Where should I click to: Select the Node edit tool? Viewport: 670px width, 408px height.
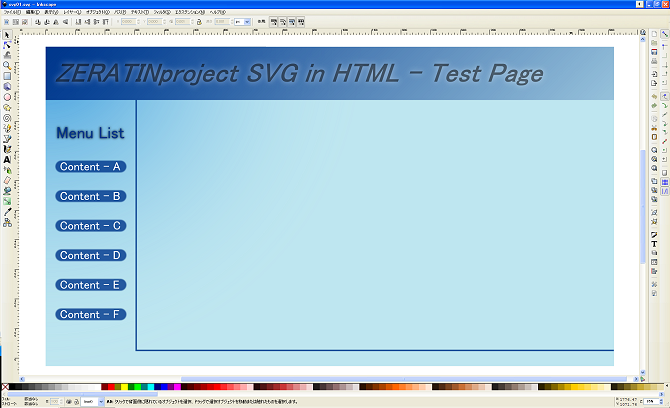coord(7,45)
